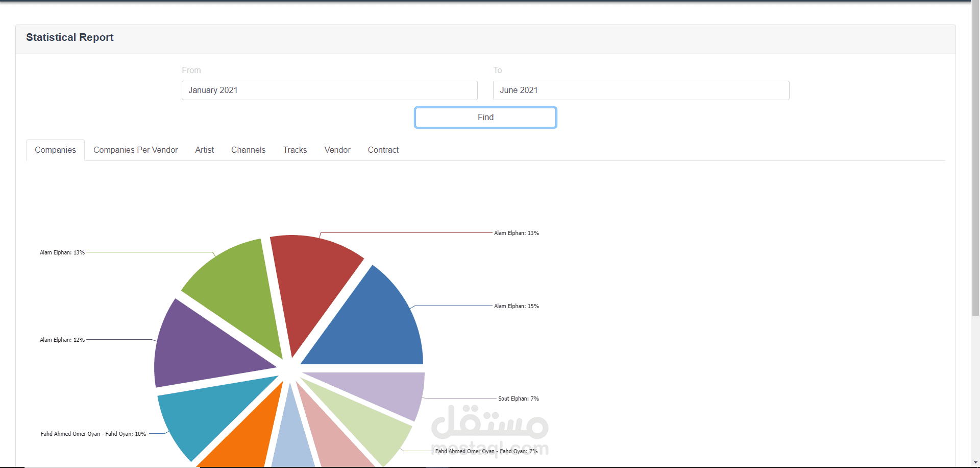This screenshot has height=468, width=980.
Task: Switch to the Vendor tab
Action: [337, 150]
